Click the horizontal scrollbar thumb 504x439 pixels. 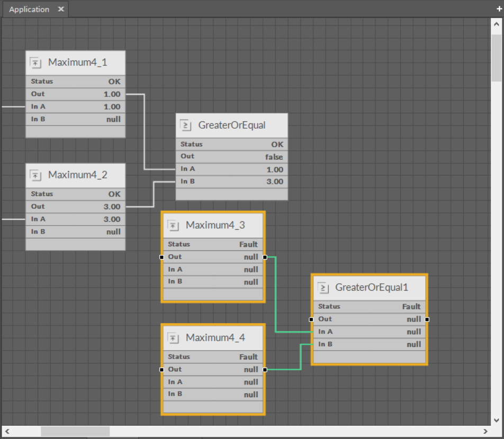pos(74,431)
